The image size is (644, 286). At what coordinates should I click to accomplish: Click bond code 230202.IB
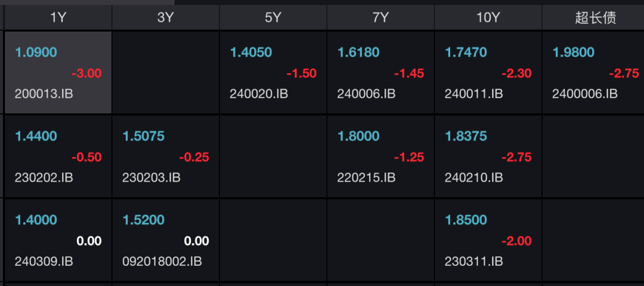click(44, 178)
